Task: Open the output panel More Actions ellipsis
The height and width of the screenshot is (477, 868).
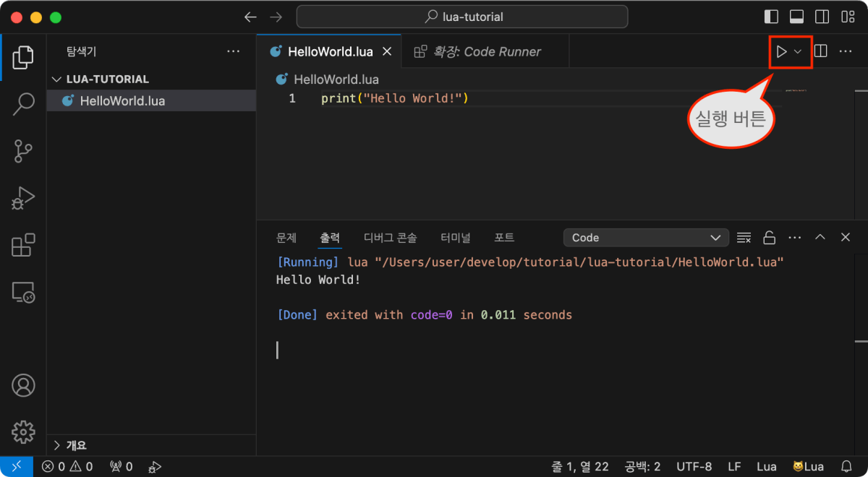Action: 795,238
